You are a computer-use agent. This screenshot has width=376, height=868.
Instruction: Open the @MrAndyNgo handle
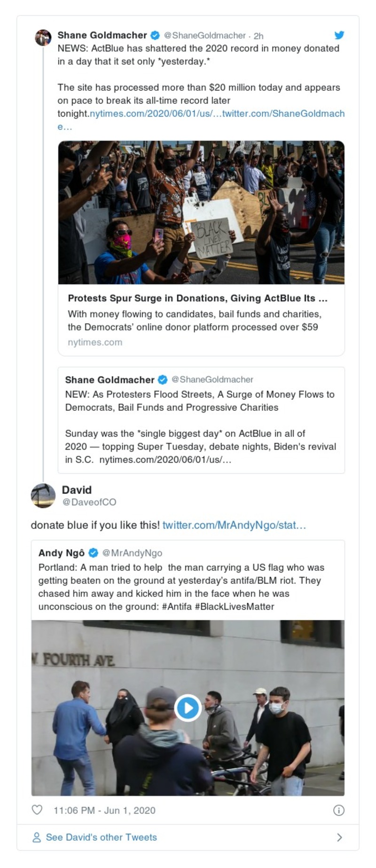132,553
